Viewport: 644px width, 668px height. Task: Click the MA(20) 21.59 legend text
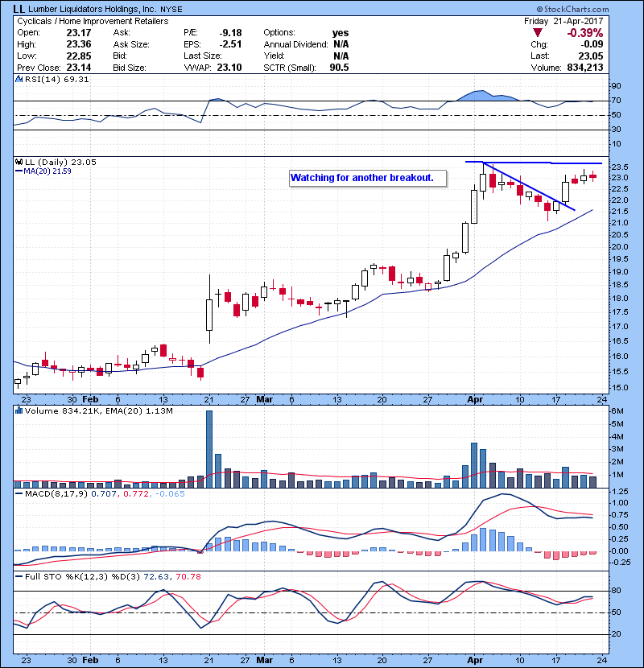point(47,171)
